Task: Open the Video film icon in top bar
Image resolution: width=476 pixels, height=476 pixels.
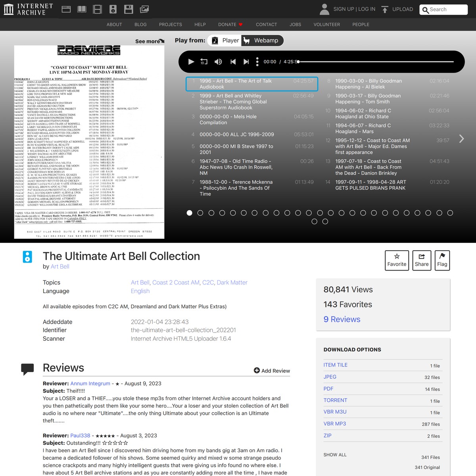Action: pos(97,9)
